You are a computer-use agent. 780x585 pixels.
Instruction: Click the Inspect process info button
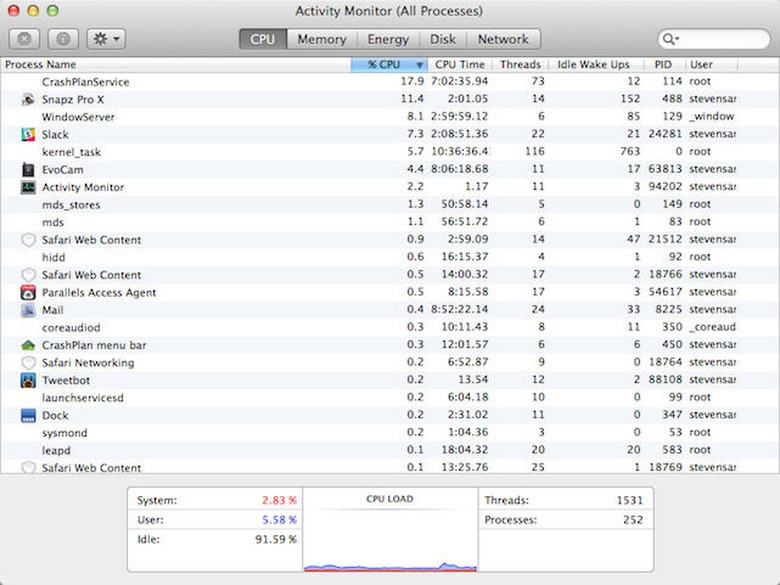[63, 39]
